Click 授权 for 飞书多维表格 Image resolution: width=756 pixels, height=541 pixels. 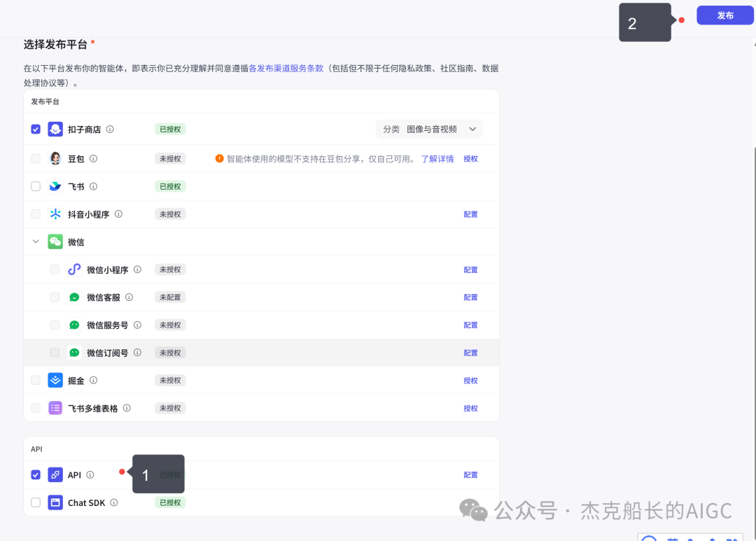pos(470,409)
